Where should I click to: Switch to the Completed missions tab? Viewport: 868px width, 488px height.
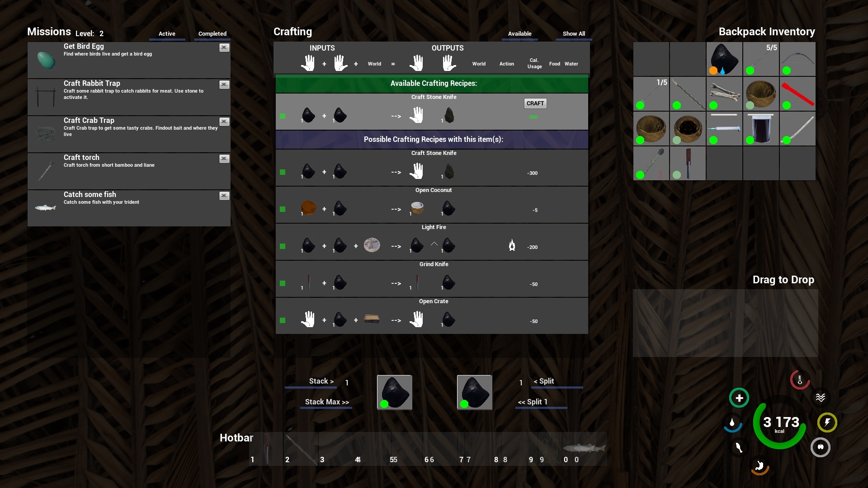[212, 34]
